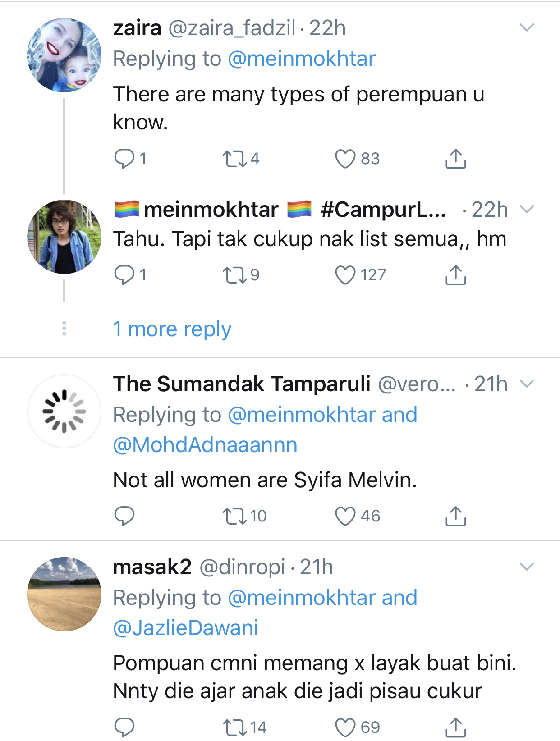560x741 pixels.
Task: Share masak2's tweet
Action: click(455, 727)
